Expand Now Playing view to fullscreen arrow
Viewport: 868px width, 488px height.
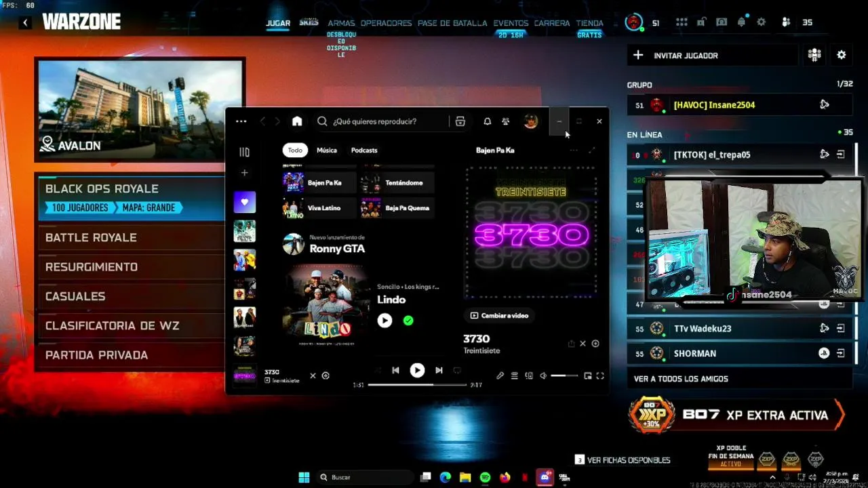pyautogui.click(x=591, y=150)
